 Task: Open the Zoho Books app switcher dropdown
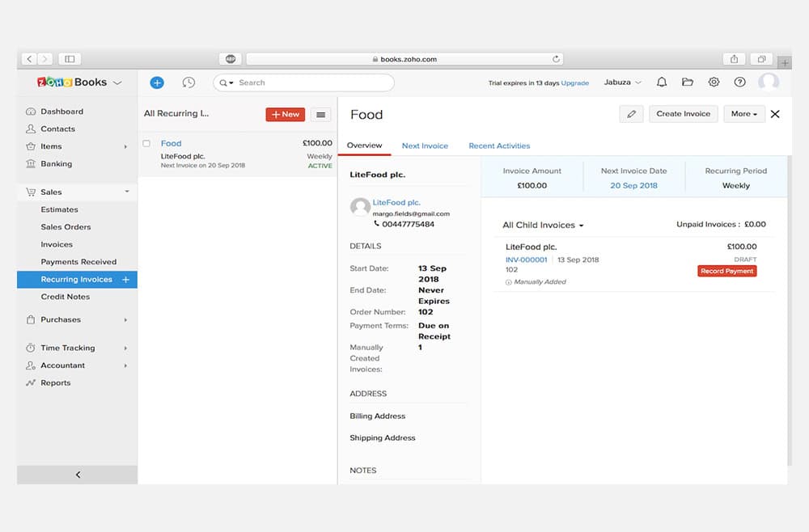click(x=117, y=82)
